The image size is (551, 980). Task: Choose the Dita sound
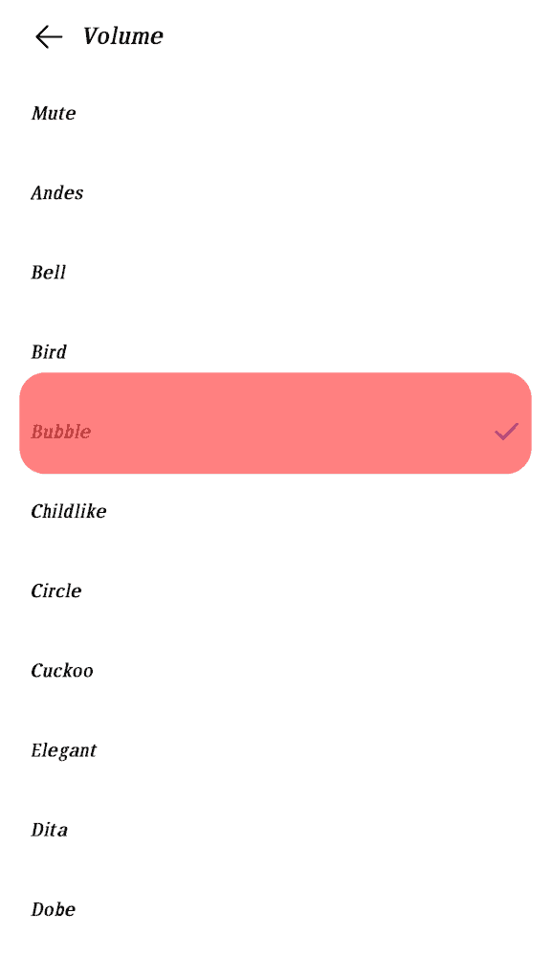click(x=50, y=829)
